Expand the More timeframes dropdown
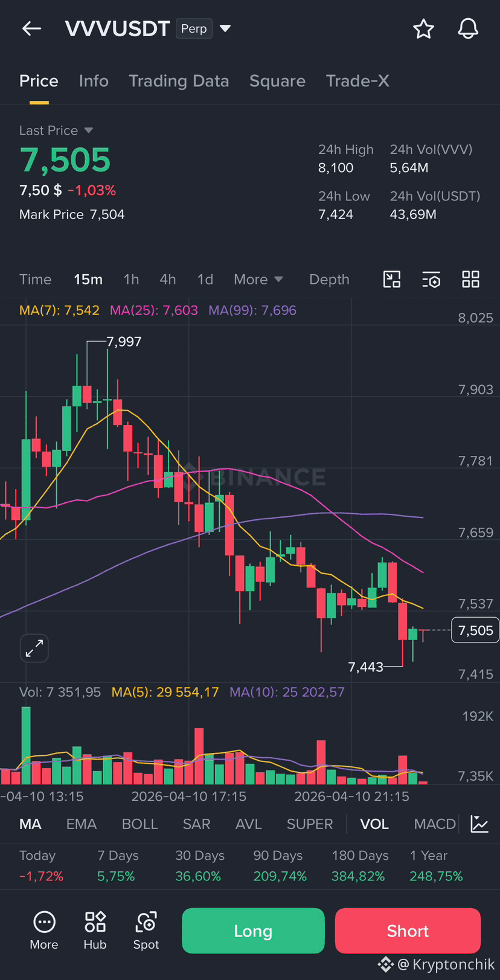 258,280
